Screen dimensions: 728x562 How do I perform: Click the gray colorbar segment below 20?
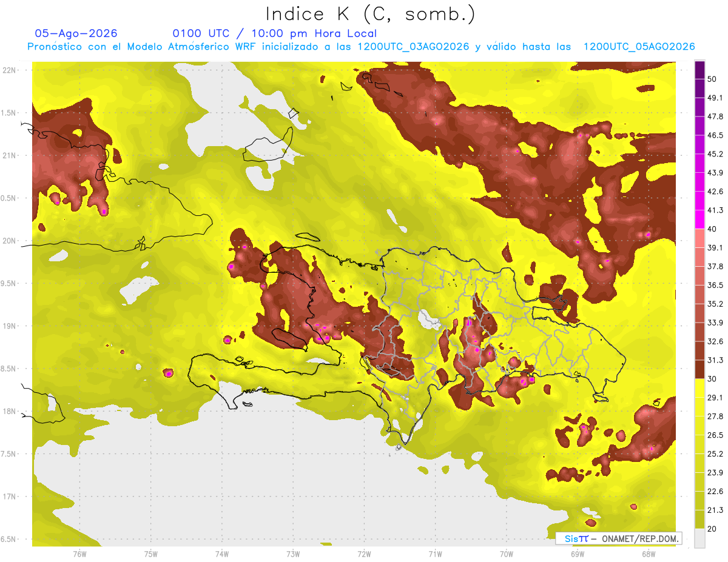point(699,538)
